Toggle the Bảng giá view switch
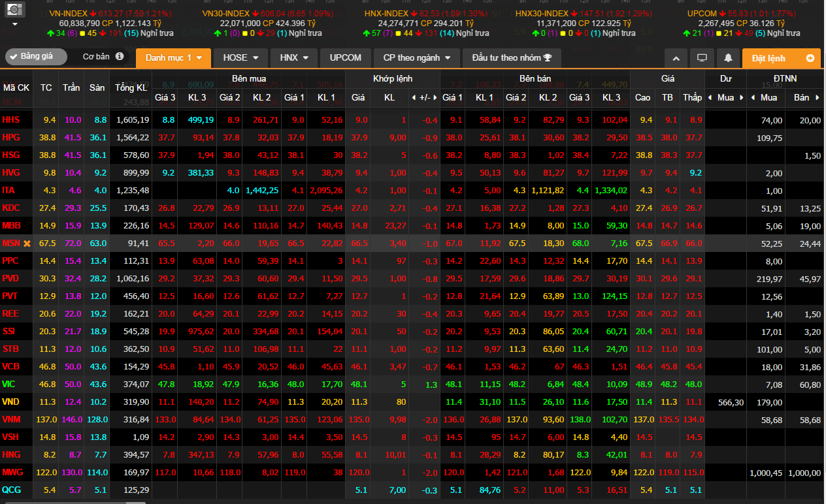Screen dimensions: 826x504 point(36,57)
